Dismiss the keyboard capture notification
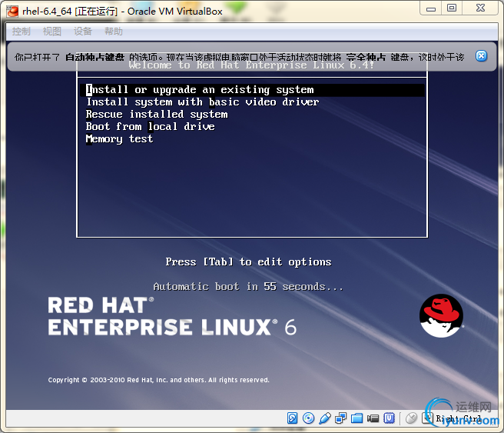Image resolution: width=504 pixels, height=433 pixels. [481, 56]
